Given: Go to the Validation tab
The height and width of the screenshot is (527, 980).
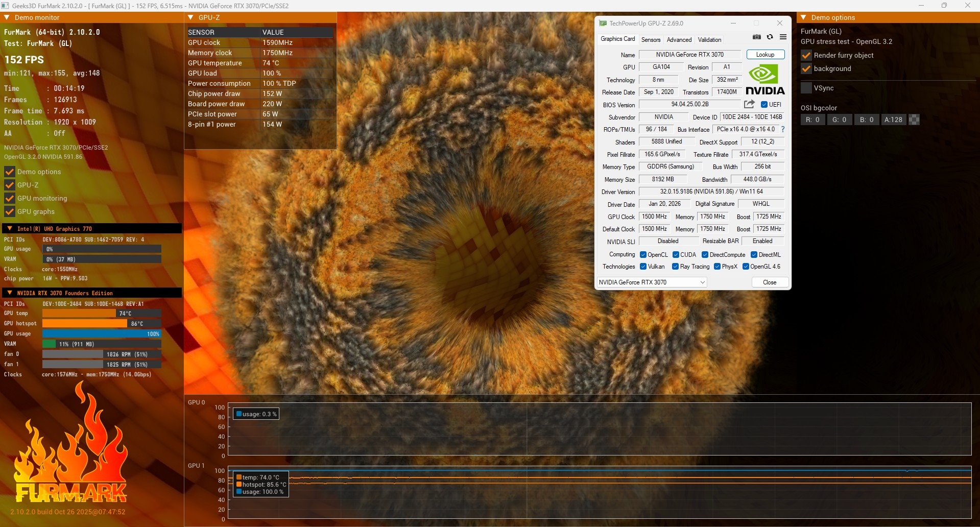Looking at the screenshot, I should tap(710, 39).
